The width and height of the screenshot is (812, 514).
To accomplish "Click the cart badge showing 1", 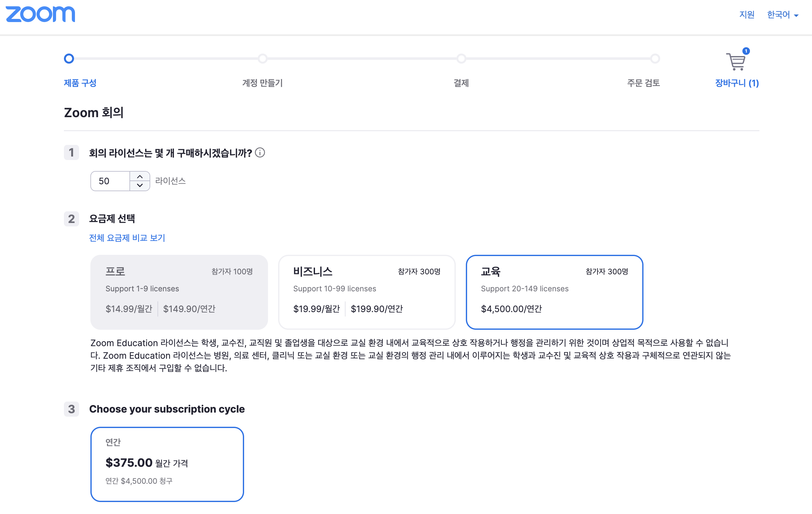I will point(746,51).
